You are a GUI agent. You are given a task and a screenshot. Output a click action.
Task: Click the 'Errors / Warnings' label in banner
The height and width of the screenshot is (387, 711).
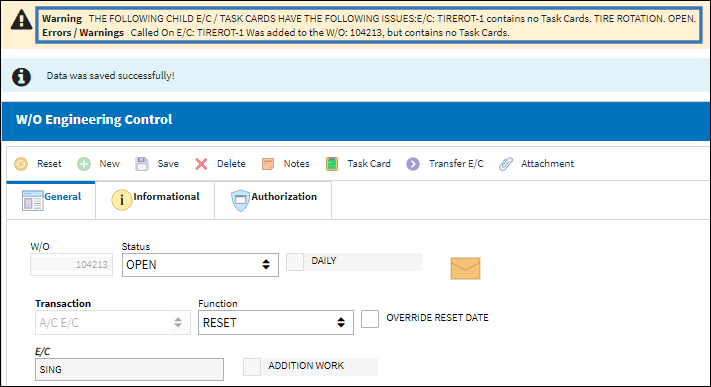coord(83,33)
